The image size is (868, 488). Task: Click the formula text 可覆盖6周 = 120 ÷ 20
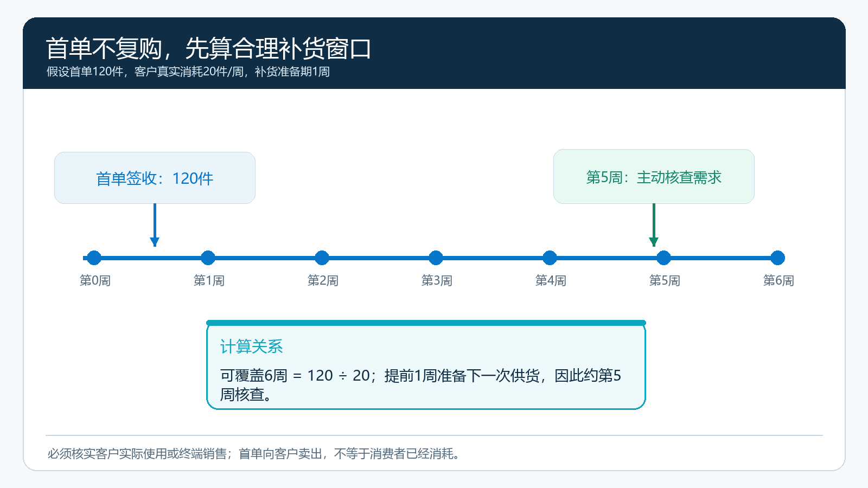pyautogui.click(x=295, y=375)
